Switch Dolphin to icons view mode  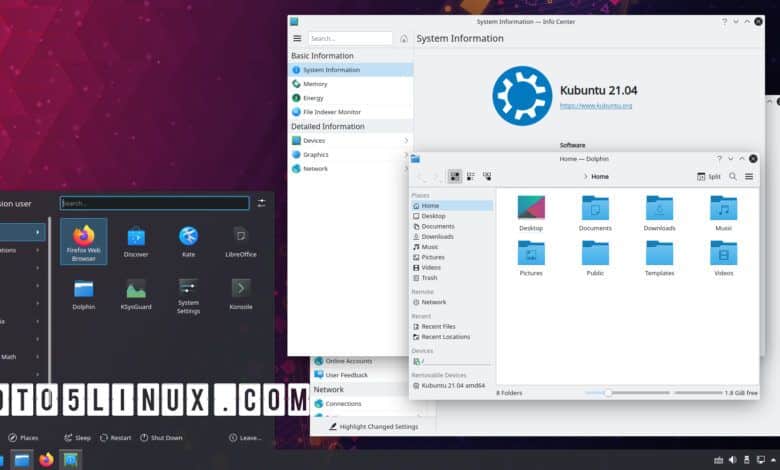[455, 176]
